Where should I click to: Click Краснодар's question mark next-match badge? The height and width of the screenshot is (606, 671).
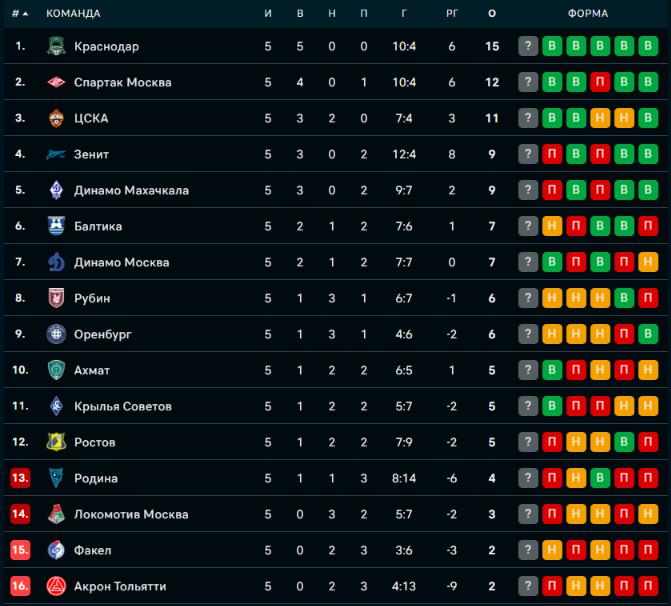[x=528, y=46]
